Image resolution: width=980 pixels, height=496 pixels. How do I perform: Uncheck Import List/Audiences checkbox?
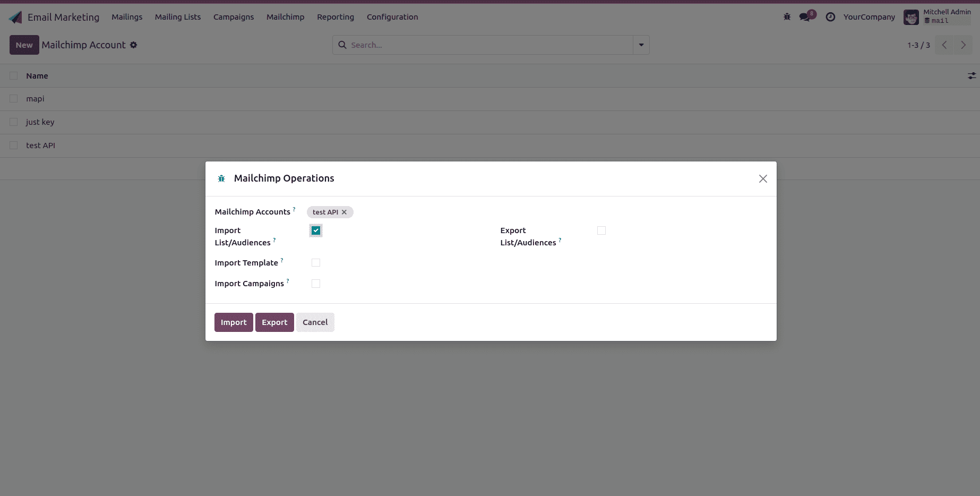[x=316, y=230]
